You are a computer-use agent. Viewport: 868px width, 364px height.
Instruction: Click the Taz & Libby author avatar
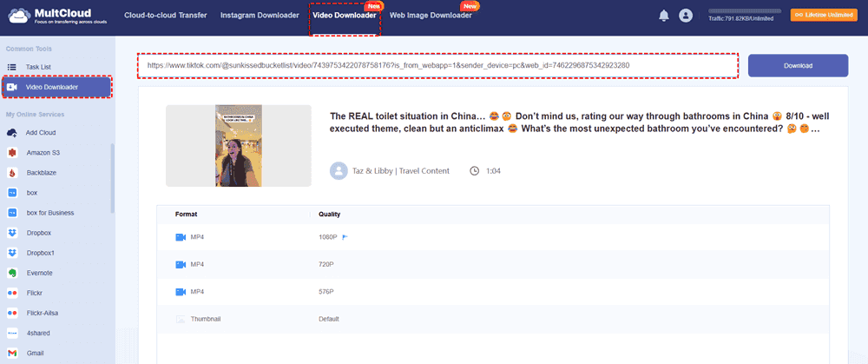tap(339, 170)
